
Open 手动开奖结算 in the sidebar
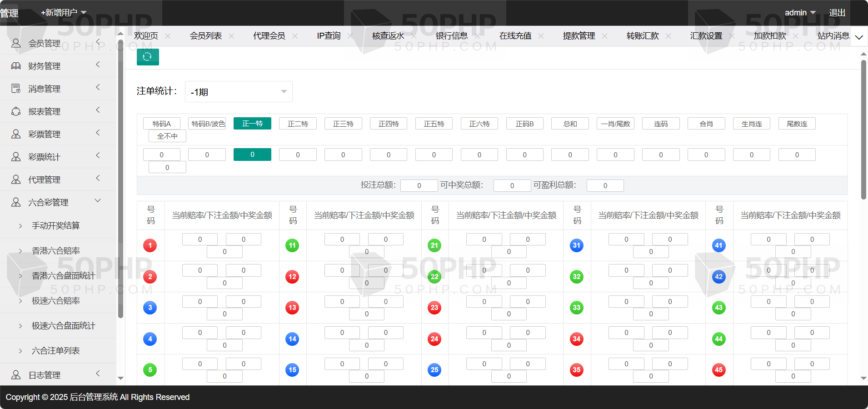55,225
